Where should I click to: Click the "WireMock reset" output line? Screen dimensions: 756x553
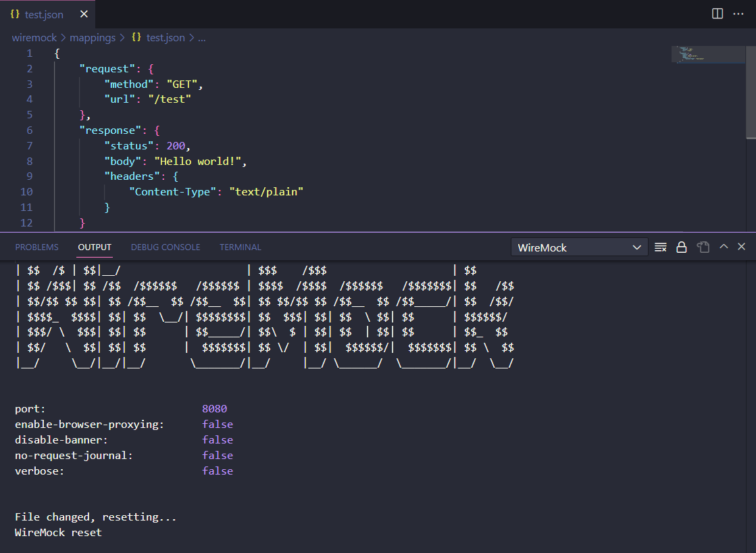[x=58, y=533]
